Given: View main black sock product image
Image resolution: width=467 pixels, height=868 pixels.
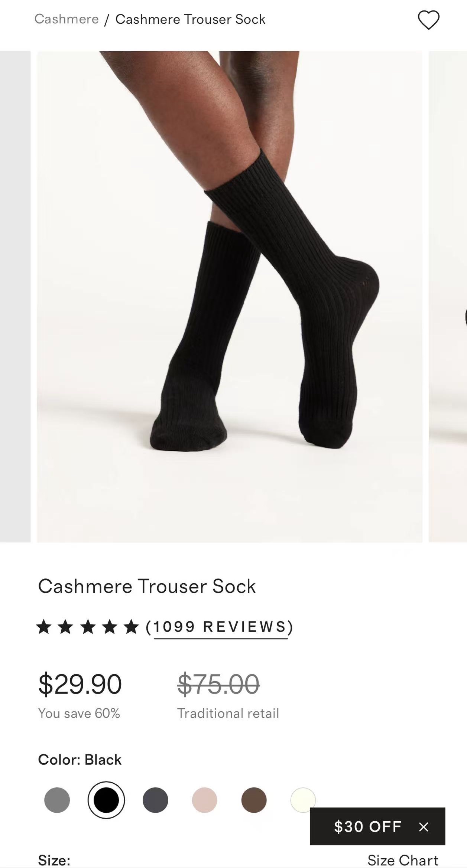Looking at the screenshot, I should [x=230, y=297].
